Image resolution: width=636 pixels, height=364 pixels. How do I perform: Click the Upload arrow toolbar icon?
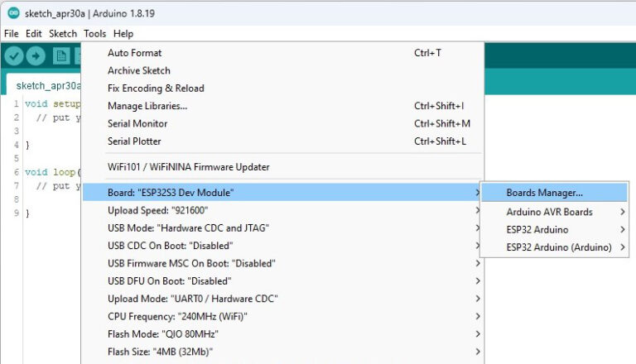coord(36,55)
